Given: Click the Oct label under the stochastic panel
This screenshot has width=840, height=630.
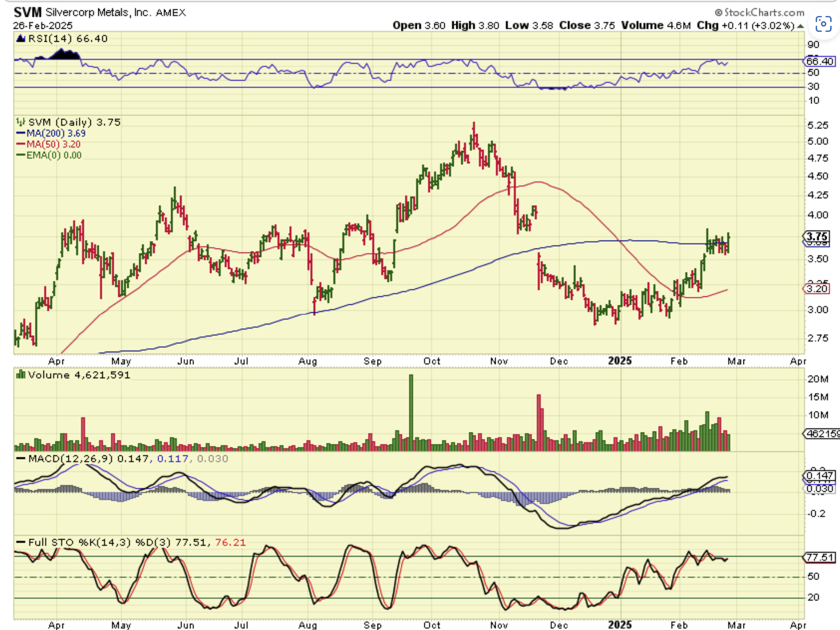Looking at the screenshot, I should [x=432, y=625].
